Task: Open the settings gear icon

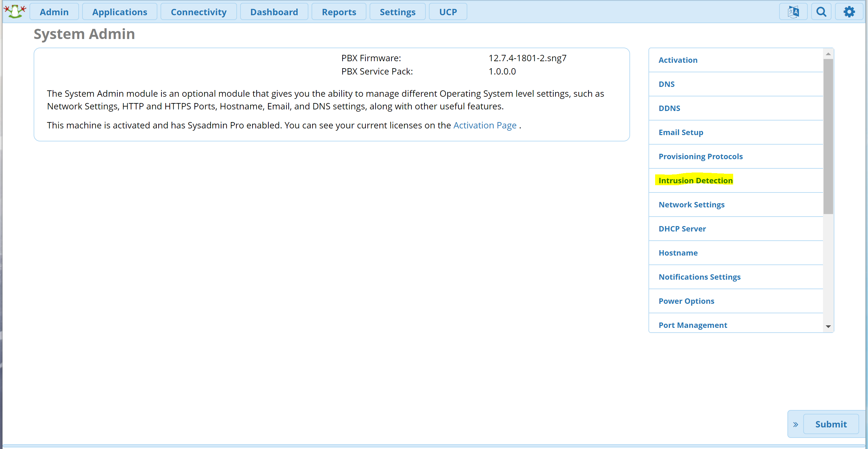Action: pyautogui.click(x=849, y=12)
